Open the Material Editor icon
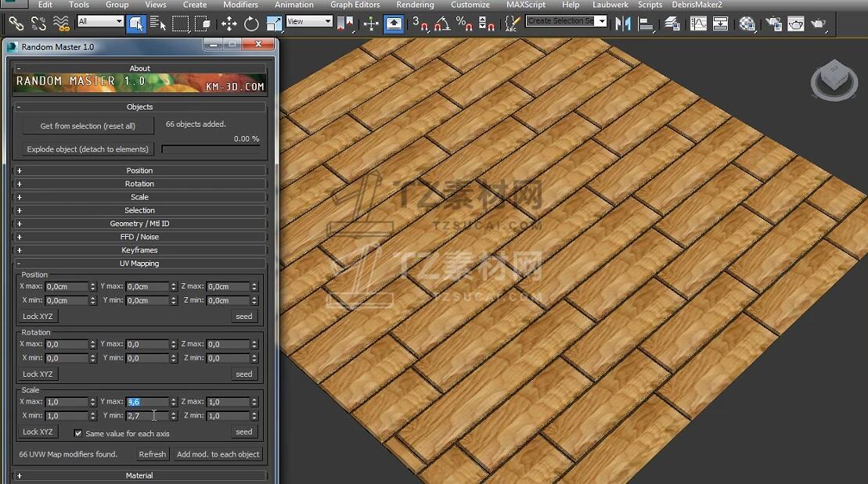The height and width of the screenshot is (484, 868). point(747,23)
